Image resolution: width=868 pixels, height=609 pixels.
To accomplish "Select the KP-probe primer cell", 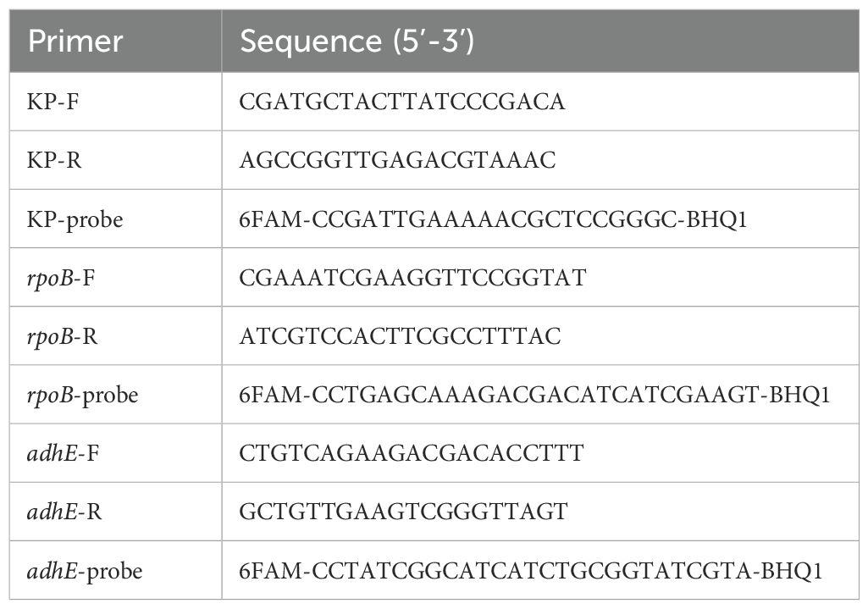I will click(x=75, y=219).
